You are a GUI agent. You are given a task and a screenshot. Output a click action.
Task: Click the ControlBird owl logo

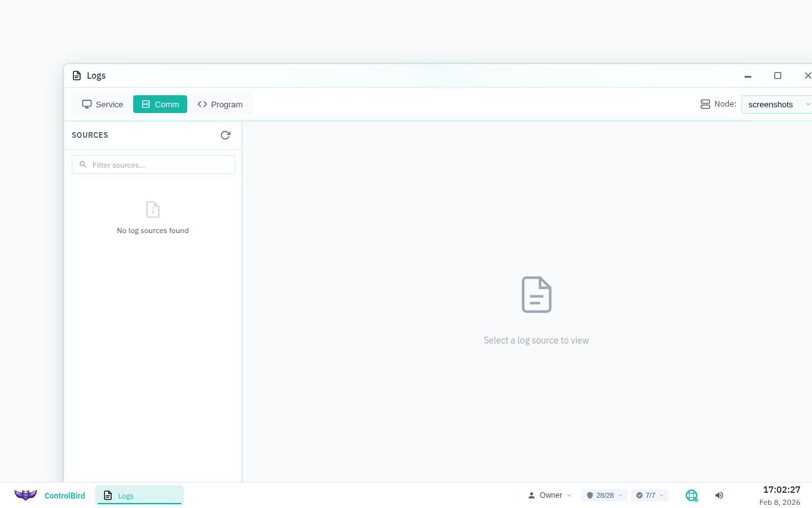[26, 495]
